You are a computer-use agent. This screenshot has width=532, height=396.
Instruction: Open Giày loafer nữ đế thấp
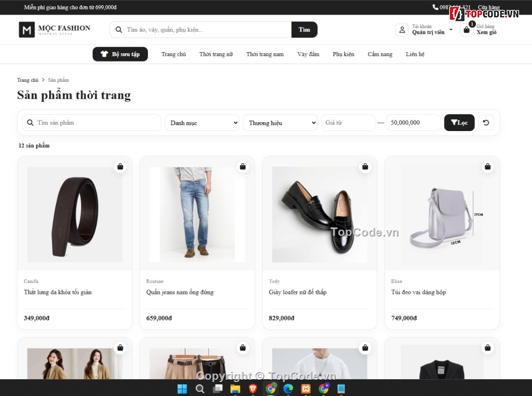[x=297, y=292]
